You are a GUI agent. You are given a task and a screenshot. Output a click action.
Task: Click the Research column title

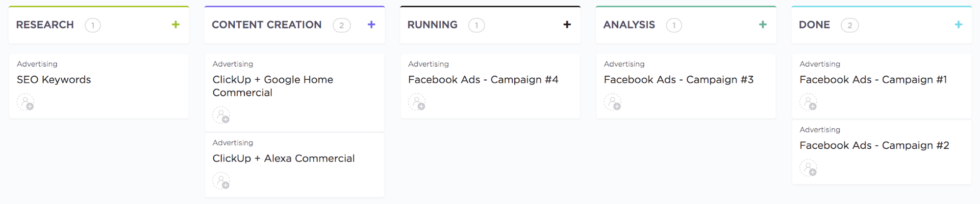45,25
